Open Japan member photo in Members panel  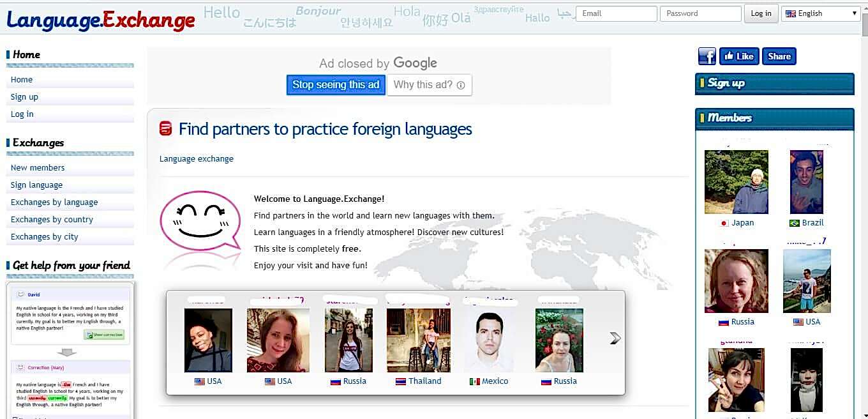point(737,182)
